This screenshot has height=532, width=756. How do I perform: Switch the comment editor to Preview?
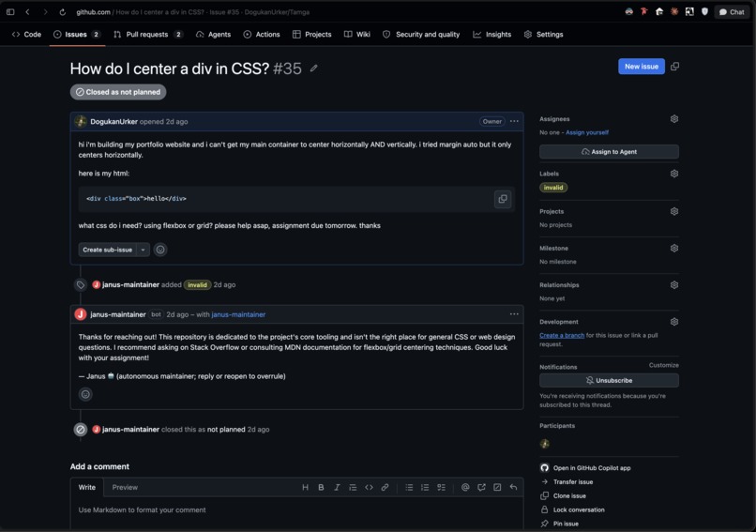pyautogui.click(x=125, y=487)
